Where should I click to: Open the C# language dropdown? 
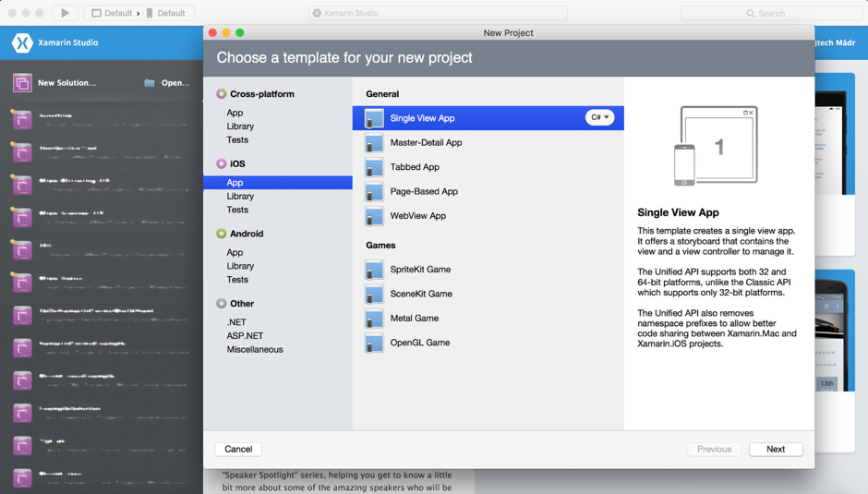[599, 117]
